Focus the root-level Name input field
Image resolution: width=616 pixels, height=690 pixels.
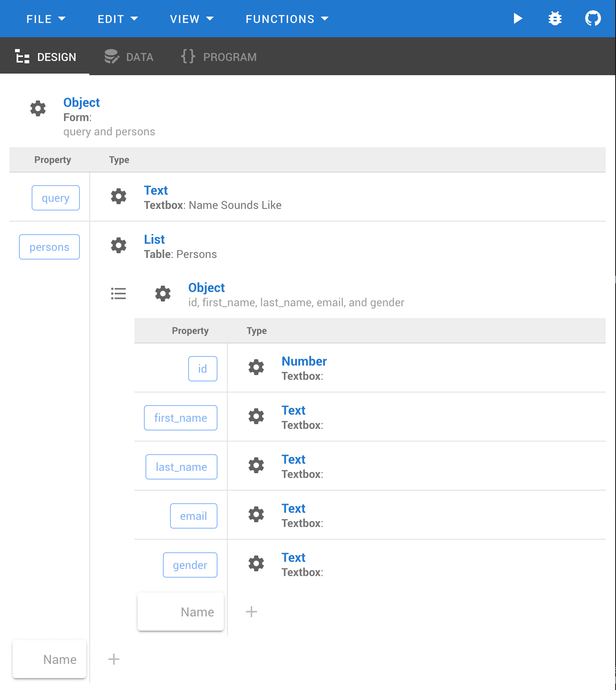pos(49,659)
